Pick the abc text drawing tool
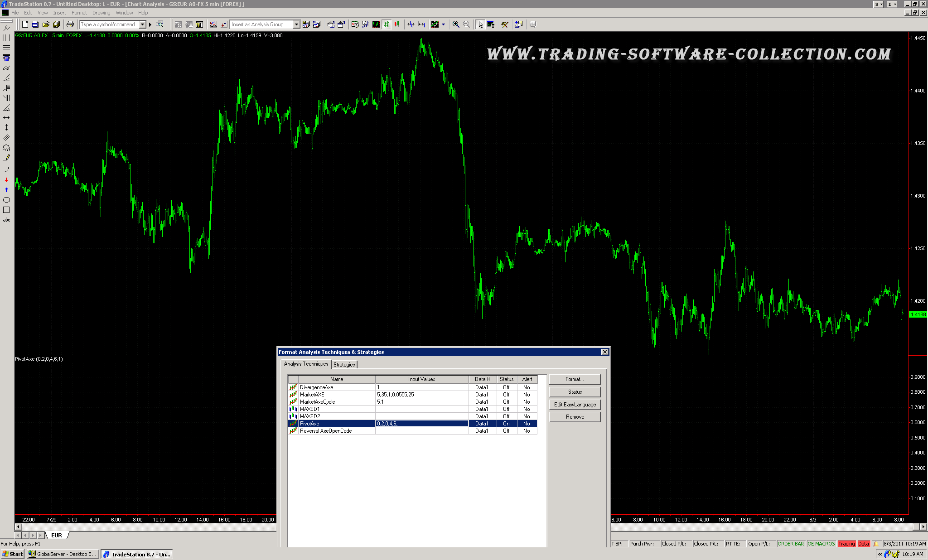 tap(6, 220)
